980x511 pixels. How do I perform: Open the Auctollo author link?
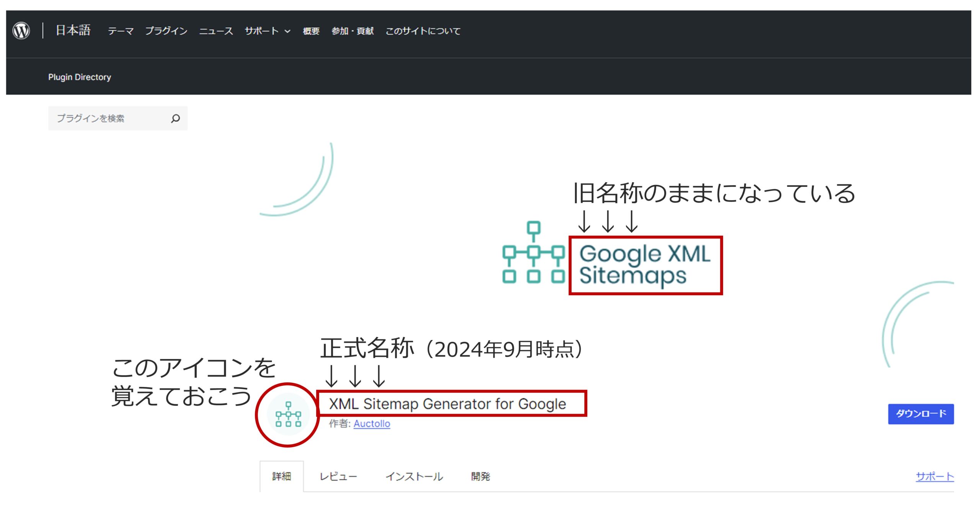[372, 423]
